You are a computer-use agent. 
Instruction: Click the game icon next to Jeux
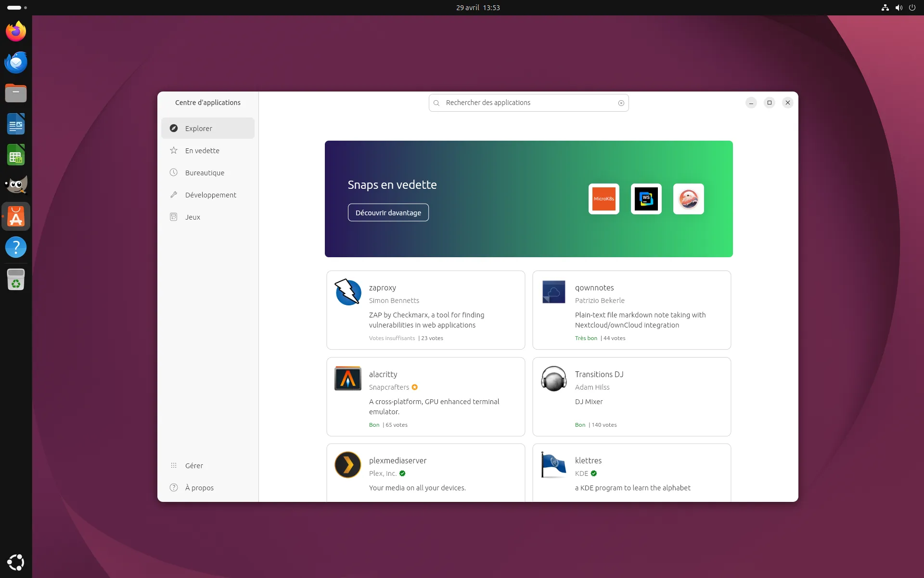(174, 217)
